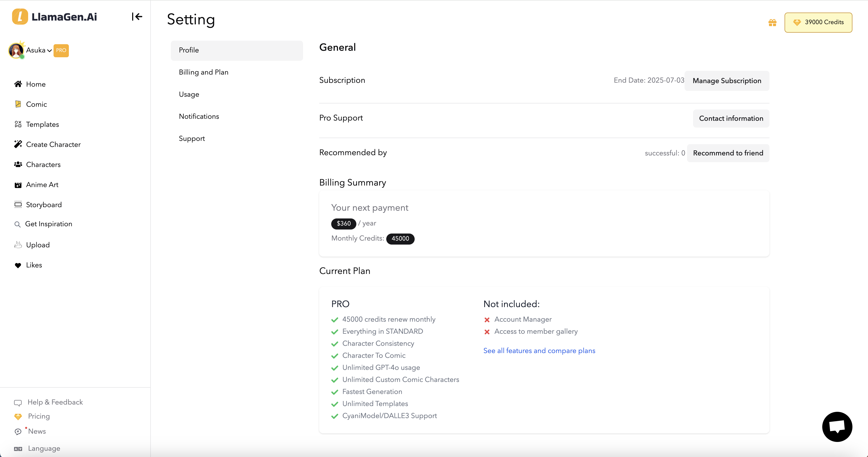This screenshot has height=457, width=868.
Task: Click the 39000 Credits button
Action: [x=818, y=22]
